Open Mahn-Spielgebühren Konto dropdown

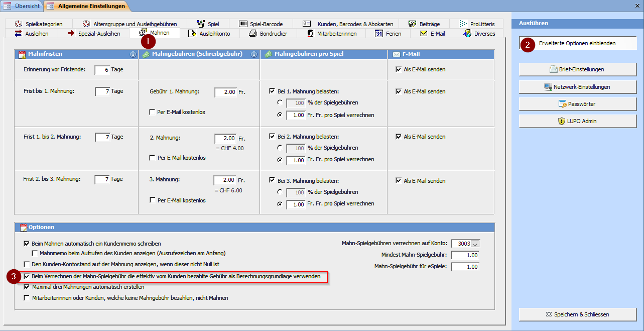point(476,244)
